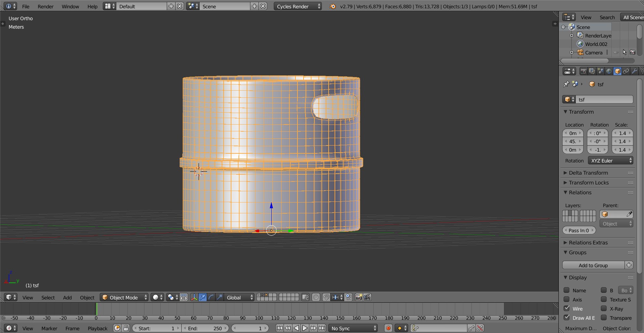The image size is (644, 333).
Task: Select the translate manipulator arrow icon
Action: tap(203, 297)
